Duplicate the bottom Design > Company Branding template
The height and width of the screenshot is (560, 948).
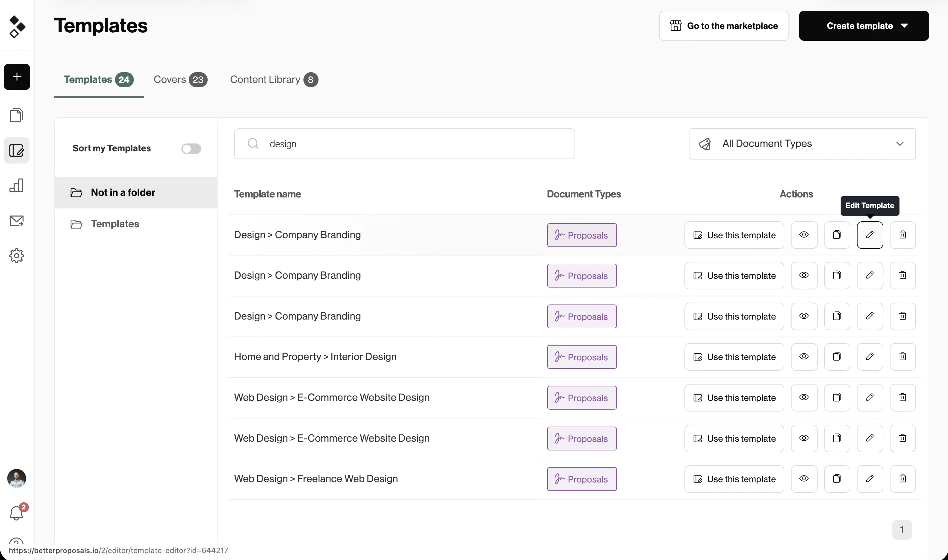837,317
